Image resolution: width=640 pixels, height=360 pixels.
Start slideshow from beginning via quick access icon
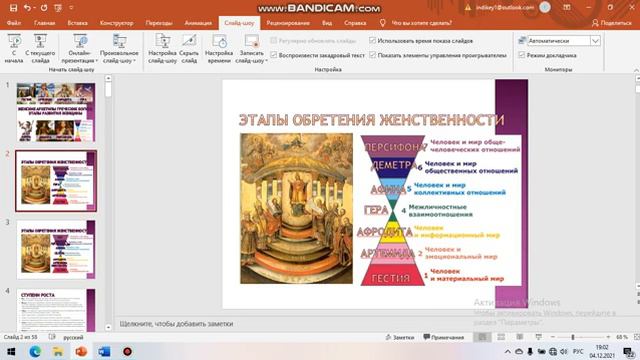click(58, 8)
